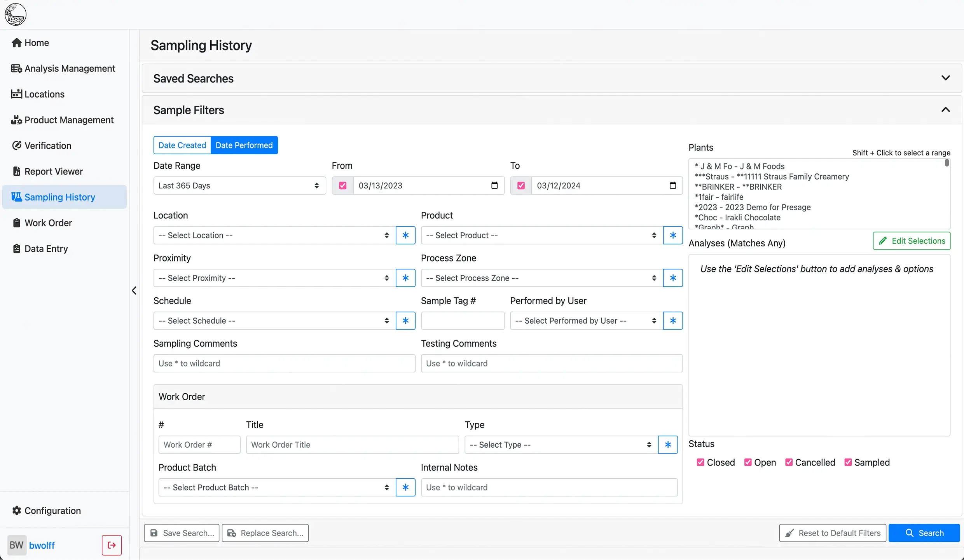Click the Data Entry clipboard icon
This screenshot has height=560, width=964.
click(16, 249)
